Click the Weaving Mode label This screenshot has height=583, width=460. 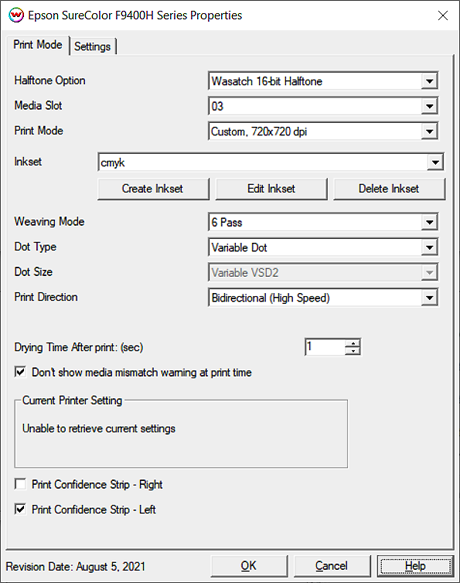click(49, 222)
